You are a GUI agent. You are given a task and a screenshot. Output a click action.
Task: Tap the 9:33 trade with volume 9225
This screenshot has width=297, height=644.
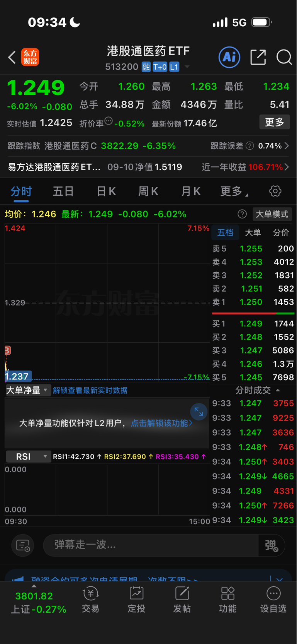tap(253, 418)
